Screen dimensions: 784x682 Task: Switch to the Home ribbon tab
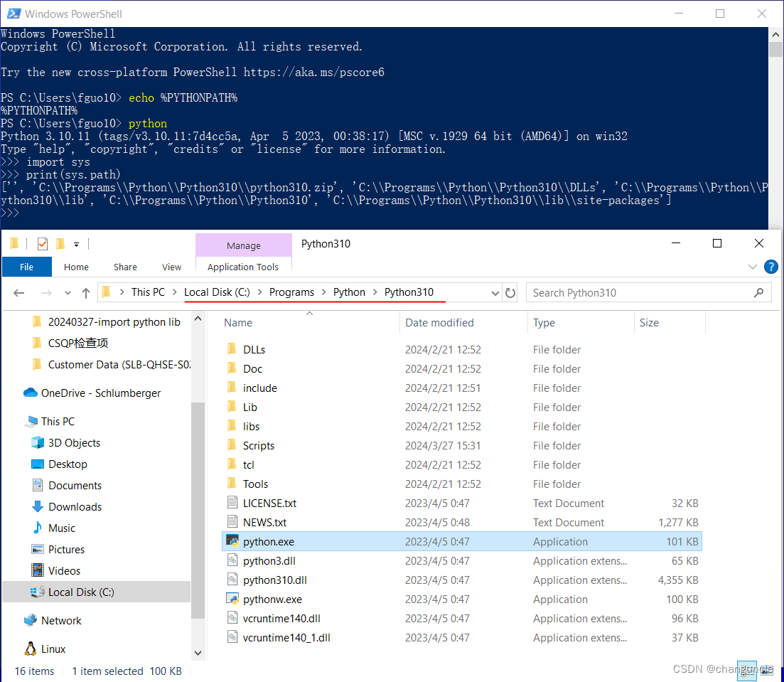(x=76, y=267)
